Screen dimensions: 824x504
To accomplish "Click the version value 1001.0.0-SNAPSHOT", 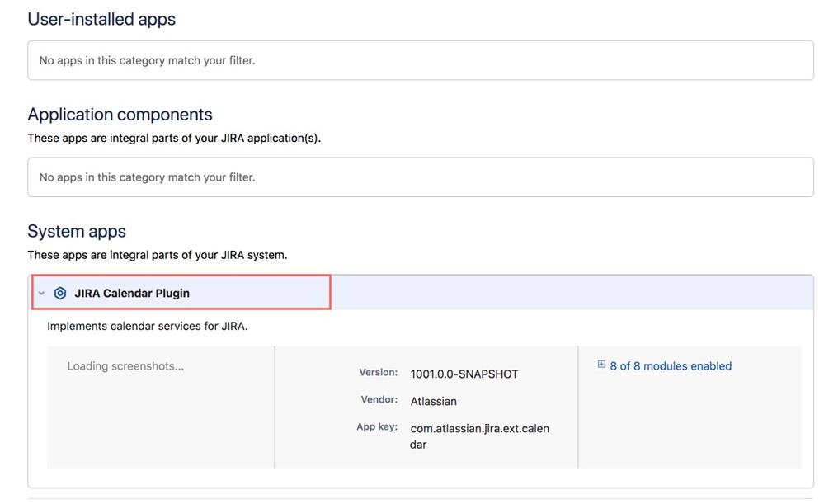I will [464, 374].
